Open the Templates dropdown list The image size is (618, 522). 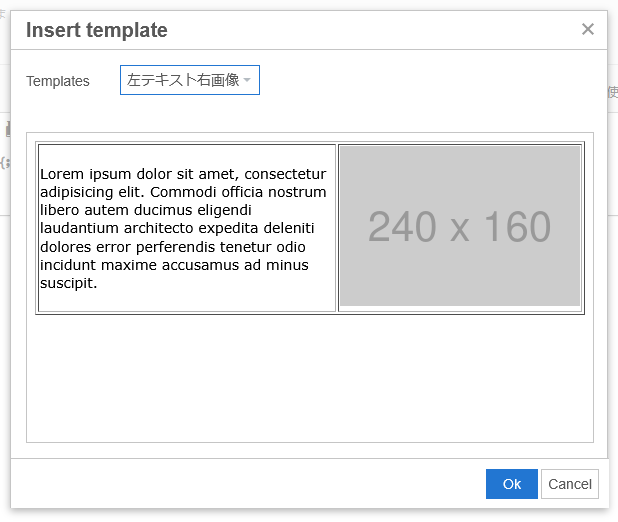pos(189,80)
